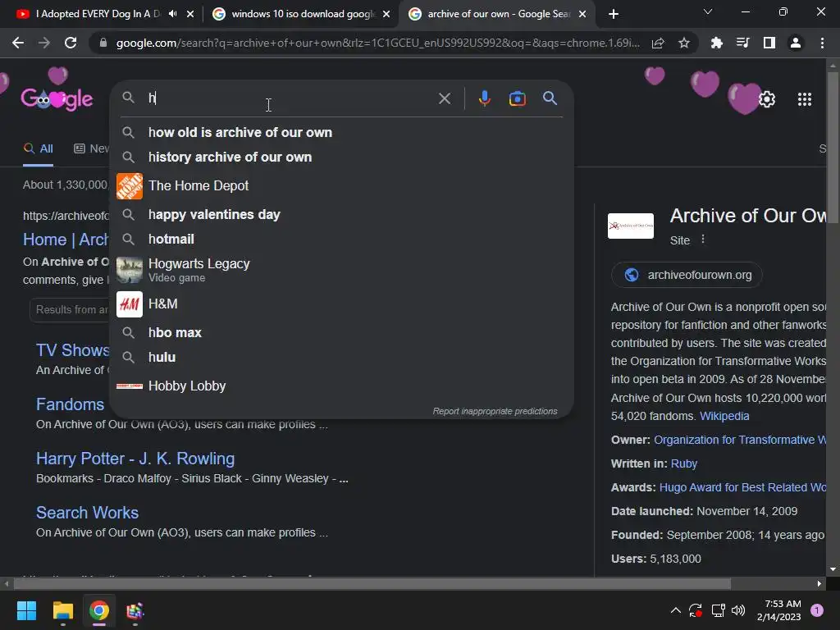Click Report inappropriate predictions
Screen dimensions: 840x630
(495, 411)
